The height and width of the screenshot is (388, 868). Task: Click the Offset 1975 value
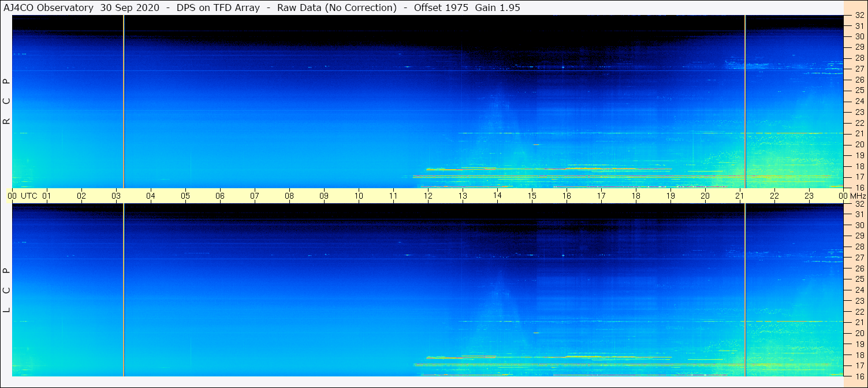441,8
